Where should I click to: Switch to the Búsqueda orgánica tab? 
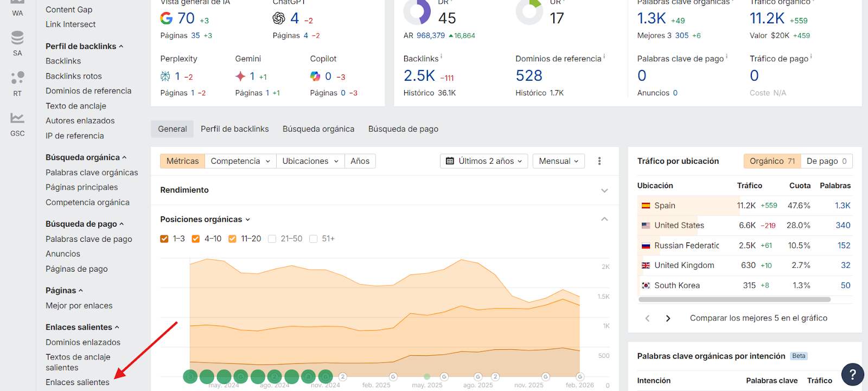click(318, 129)
